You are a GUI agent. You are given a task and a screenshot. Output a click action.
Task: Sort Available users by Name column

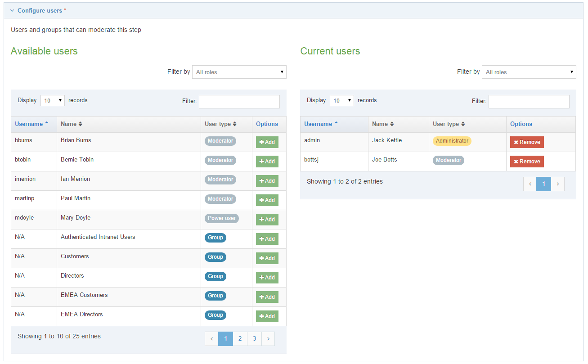(72, 124)
